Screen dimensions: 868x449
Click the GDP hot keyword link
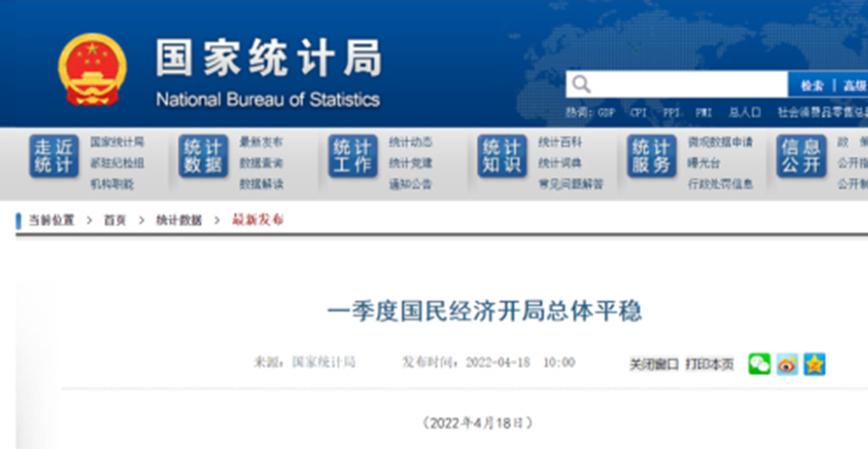point(606,113)
